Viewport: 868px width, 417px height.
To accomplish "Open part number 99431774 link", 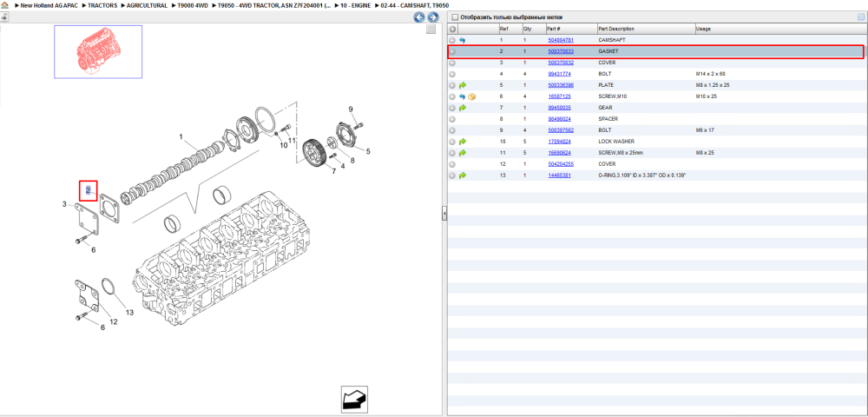I will pyautogui.click(x=559, y=74).
